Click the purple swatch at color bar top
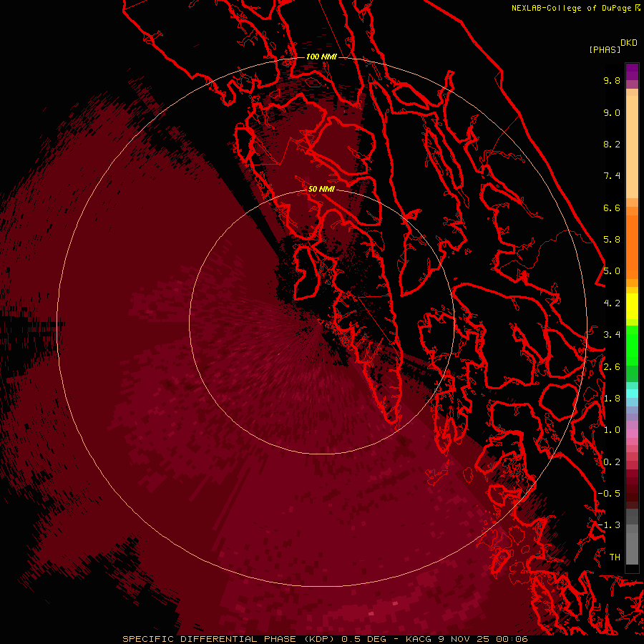This screenshot has height=644, width=644. (632, 72)
